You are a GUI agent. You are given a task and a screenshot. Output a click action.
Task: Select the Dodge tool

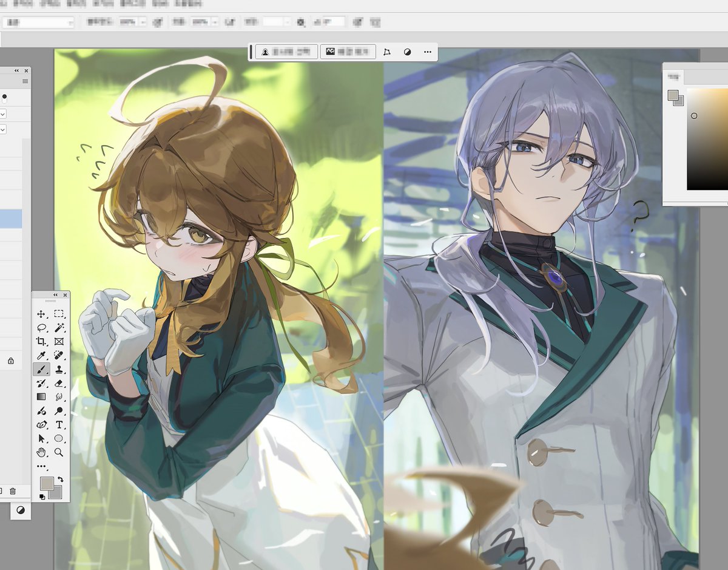coord(59,411)
